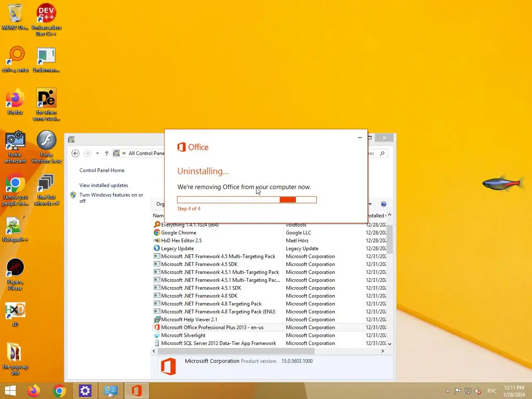This screenshot has height=399, width=532.
Task: Open Chrome from the taskbar
Action: pos(59,391)
